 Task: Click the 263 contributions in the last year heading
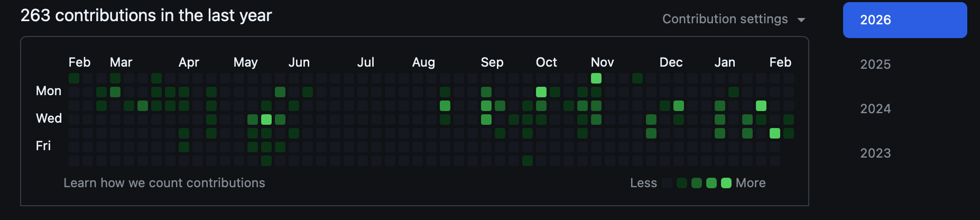tap(146, 16)
